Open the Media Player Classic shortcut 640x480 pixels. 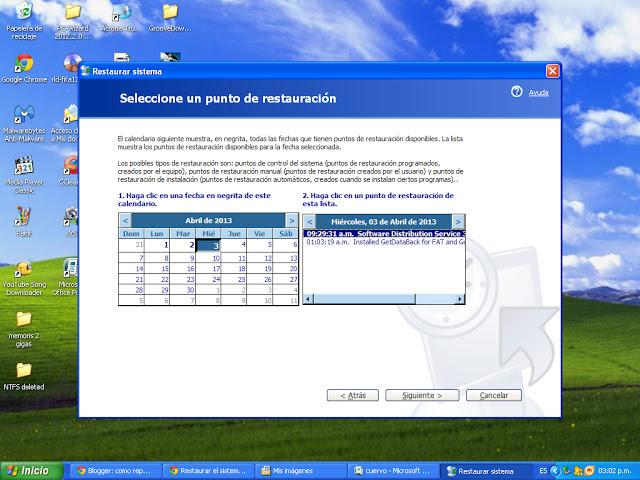(24, 175)
